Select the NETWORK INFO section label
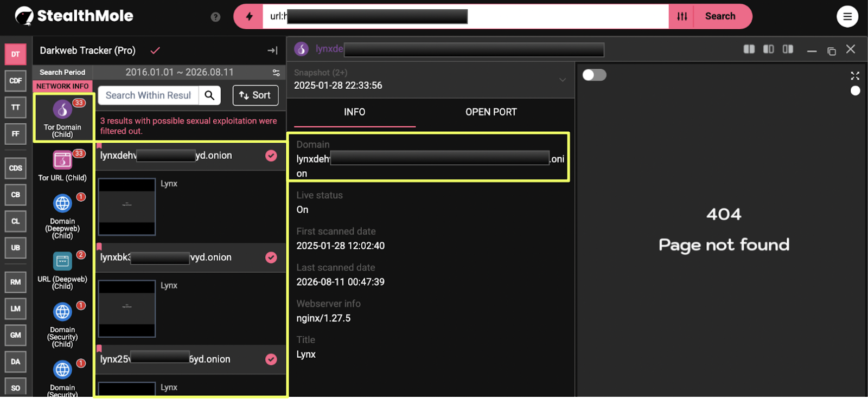 [x=62, y=86]
